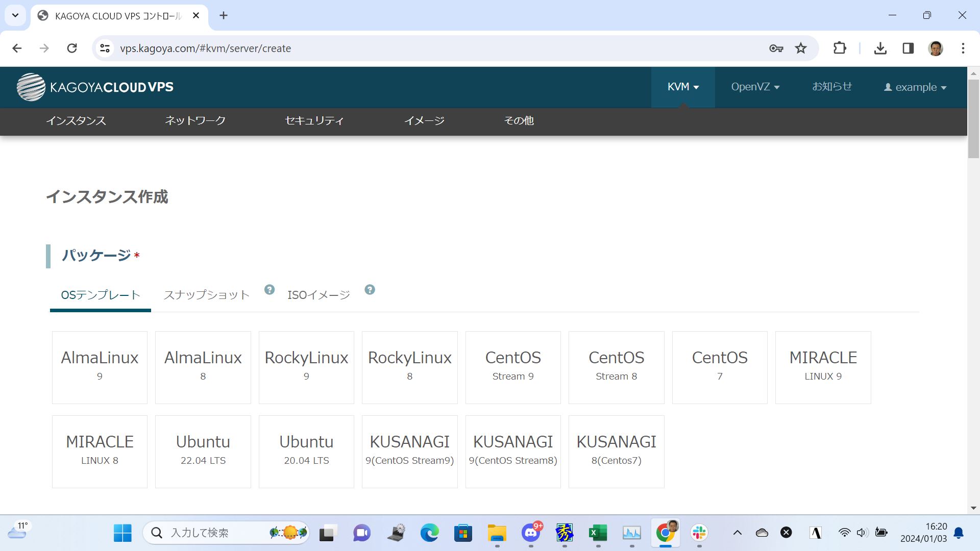Select the Ubuntu 22.04 LTS template
980x551 pixels.
[x=203, y=452]
